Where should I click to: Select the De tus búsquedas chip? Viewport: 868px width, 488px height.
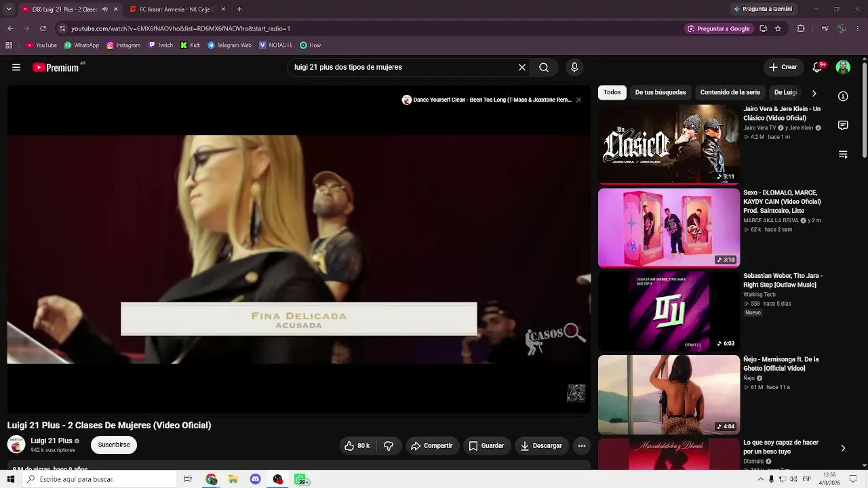660,92
